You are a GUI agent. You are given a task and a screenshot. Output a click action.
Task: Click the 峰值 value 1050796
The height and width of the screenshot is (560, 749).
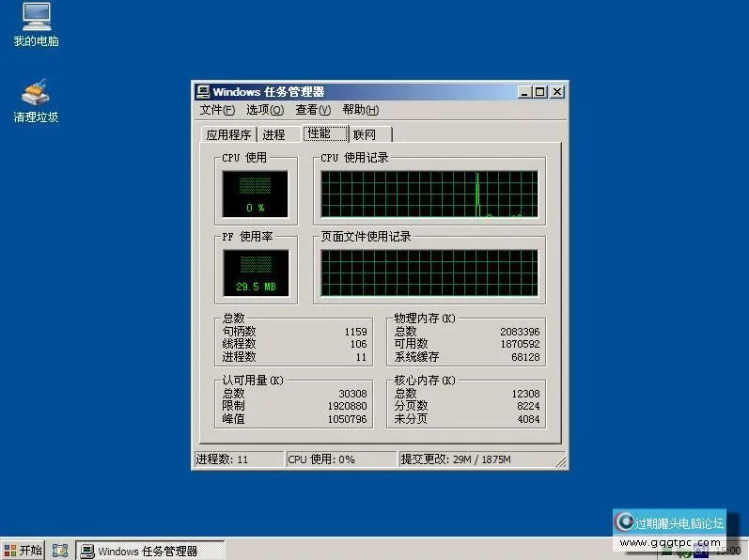[x=348, y=419]
